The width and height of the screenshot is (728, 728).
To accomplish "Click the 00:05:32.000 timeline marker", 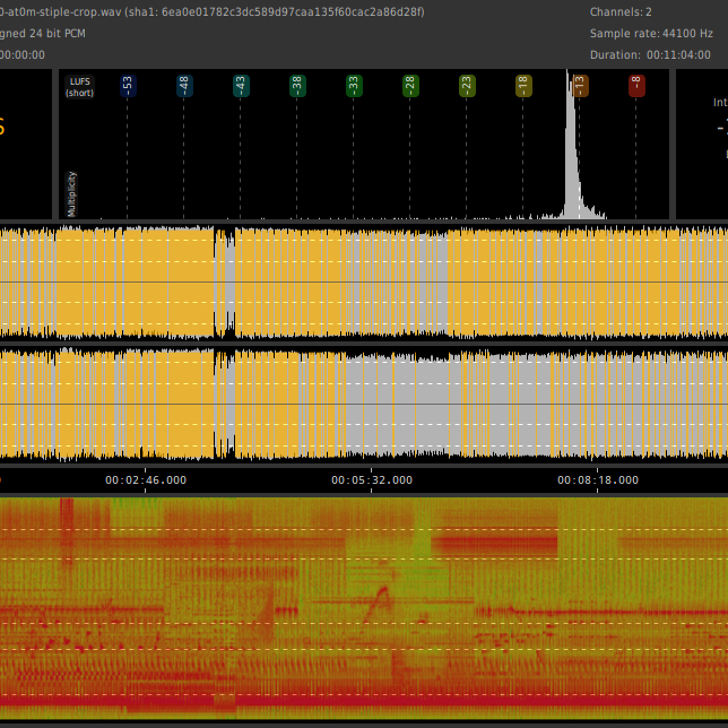I will pos(372,480).
